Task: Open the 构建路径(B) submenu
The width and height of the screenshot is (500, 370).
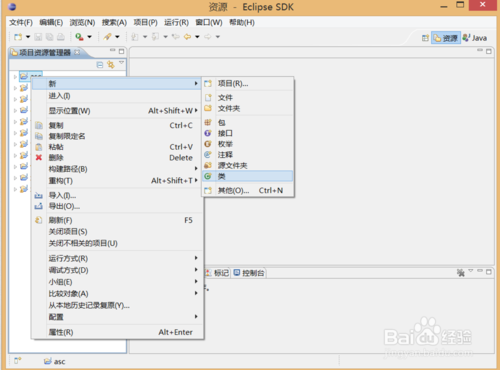Action: tap(117, 169)
